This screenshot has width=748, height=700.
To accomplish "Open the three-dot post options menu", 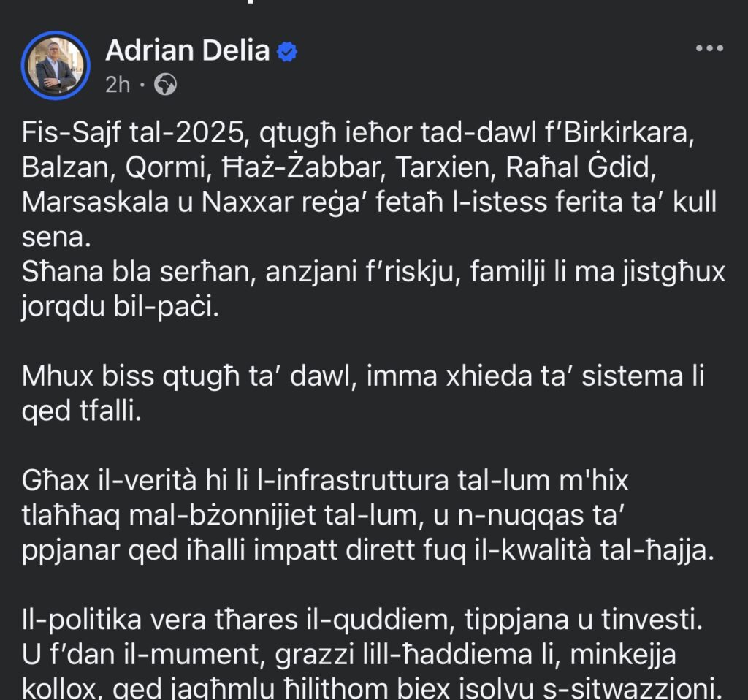I will coord(709,48).
